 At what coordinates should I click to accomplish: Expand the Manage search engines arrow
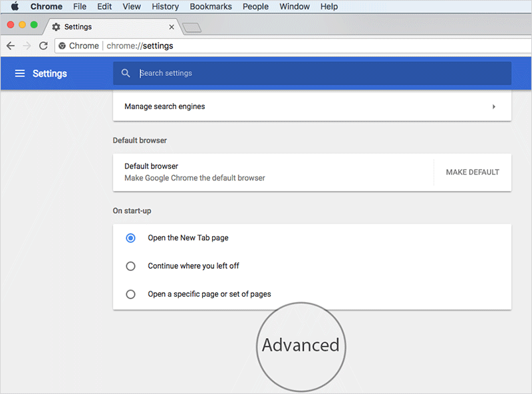pos(493,106)
